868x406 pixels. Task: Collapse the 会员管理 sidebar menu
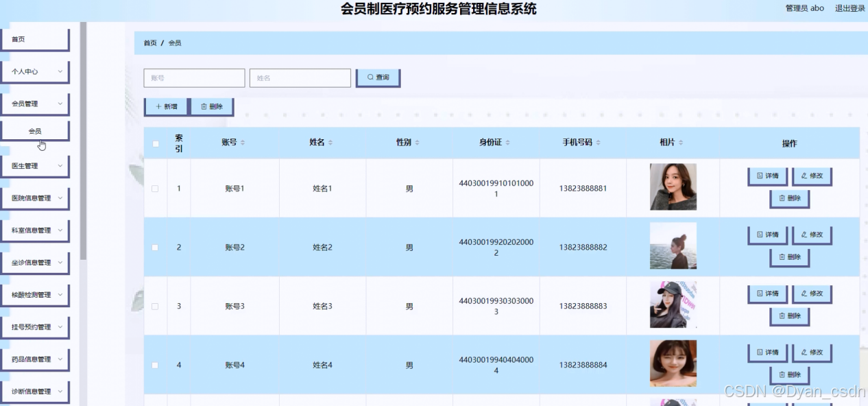click(x=35, y=104)
